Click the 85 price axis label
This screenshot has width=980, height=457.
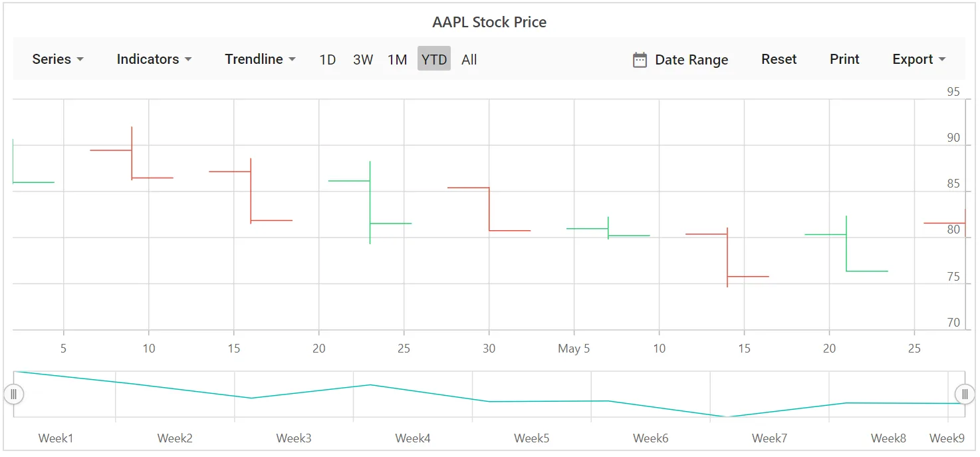tap(953, 184)
